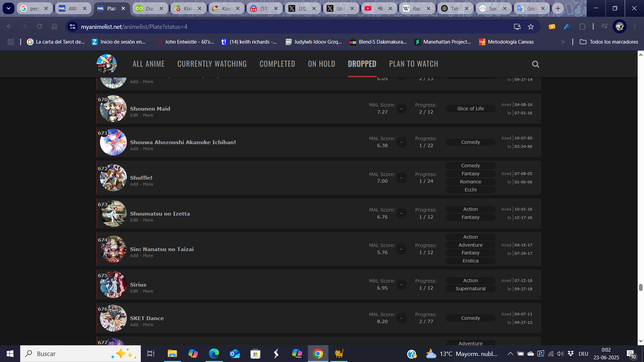
Task: Open the weather widget in the taskbar
Action: coord(462,354)
